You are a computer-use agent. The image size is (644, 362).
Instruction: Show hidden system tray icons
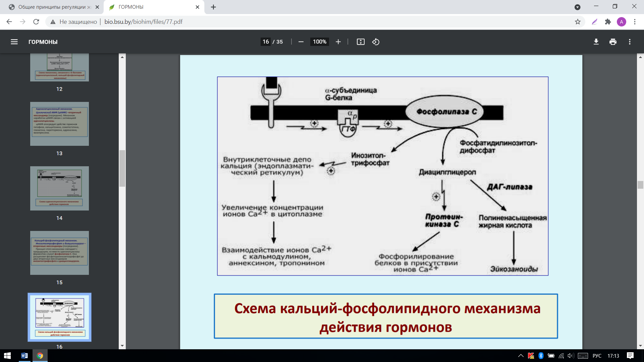521,356
